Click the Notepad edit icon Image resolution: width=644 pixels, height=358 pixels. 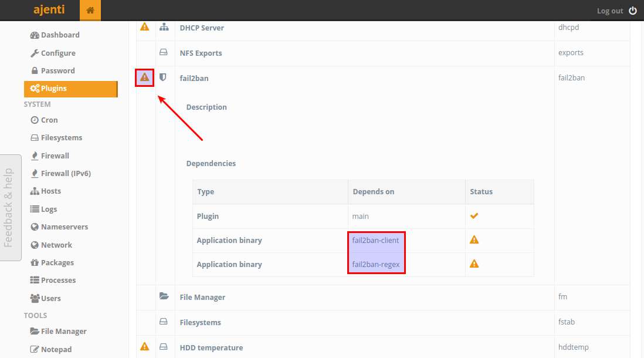click(x=35, y=349)
